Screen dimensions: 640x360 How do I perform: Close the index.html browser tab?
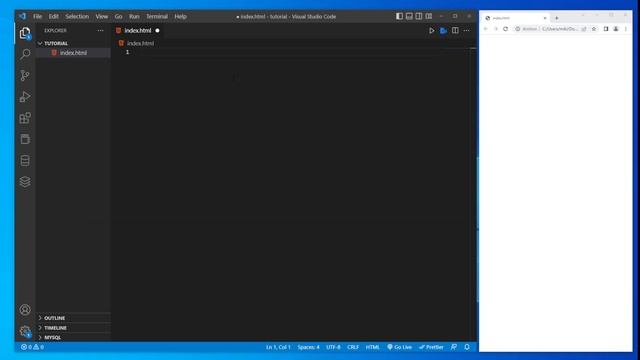(545, 18)
